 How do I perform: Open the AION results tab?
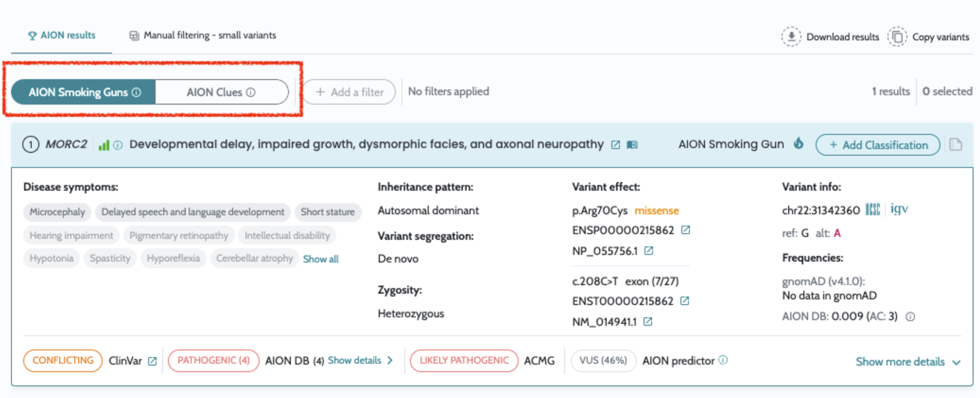61,35
